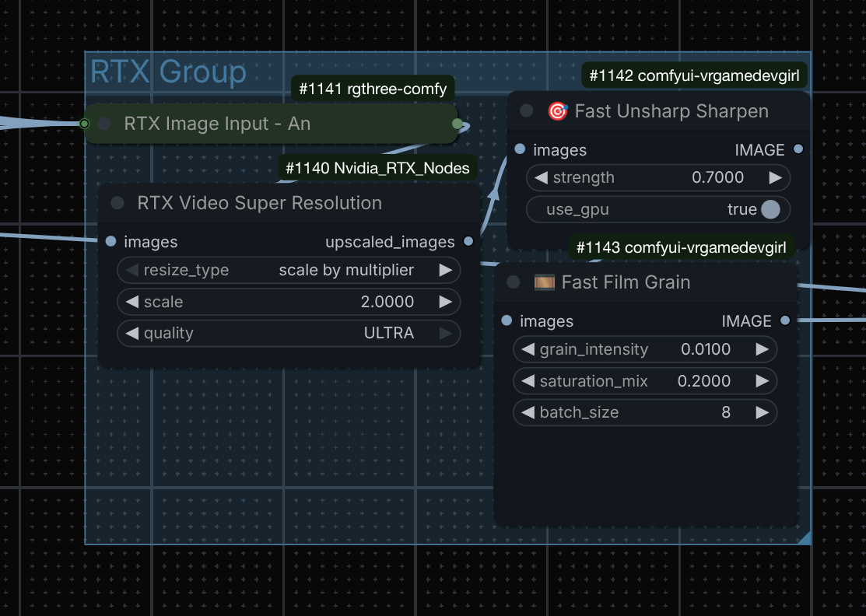Click images input port on Fast Film Grain
This screenshot has width=866, height=616.
pos(507,320)
